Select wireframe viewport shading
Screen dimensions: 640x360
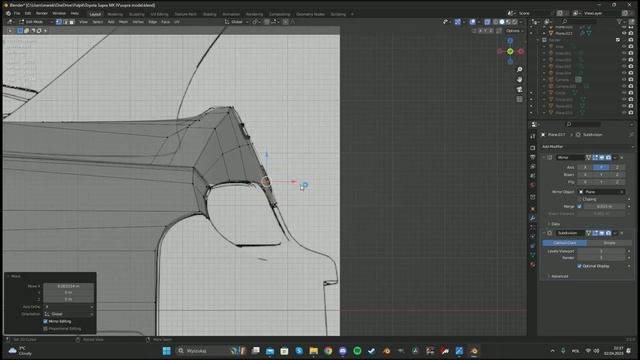(496, 22)
